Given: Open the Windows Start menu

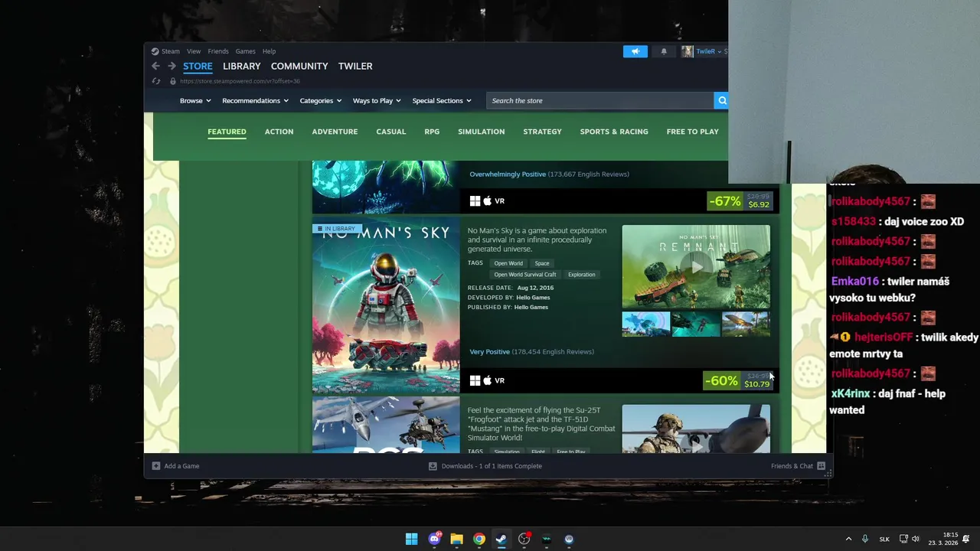Looking at the screenshot, I should pyautogui.click(x=411, y=539).
